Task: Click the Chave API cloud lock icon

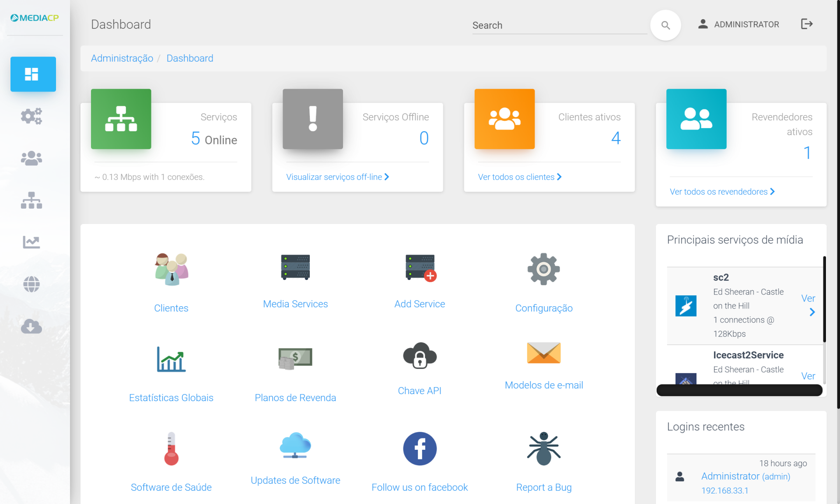Action: coord(419,356)
